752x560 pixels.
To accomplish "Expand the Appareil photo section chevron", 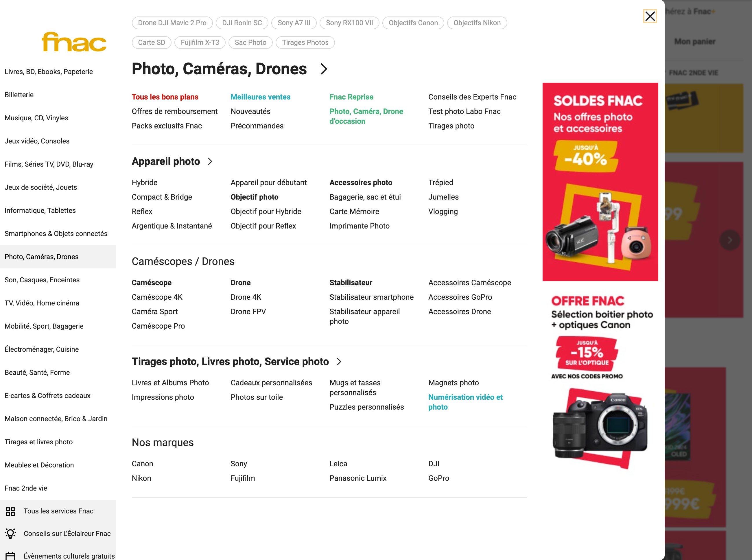I will 210,162.
